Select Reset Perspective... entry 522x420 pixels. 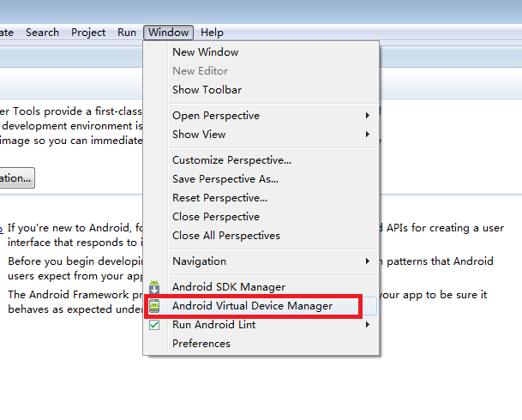point(261,198)
